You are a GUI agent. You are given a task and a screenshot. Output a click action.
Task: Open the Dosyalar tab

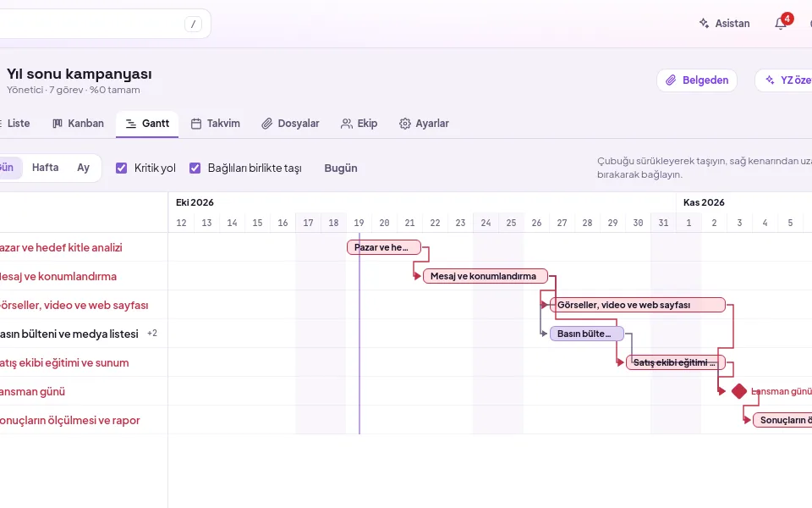pos(290,124)
